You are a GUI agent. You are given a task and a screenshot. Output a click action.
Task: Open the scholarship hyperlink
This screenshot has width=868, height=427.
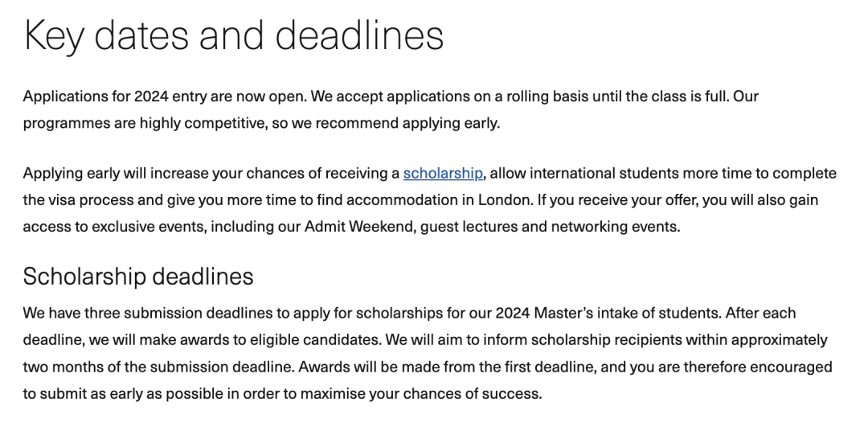tap(443, 174)
